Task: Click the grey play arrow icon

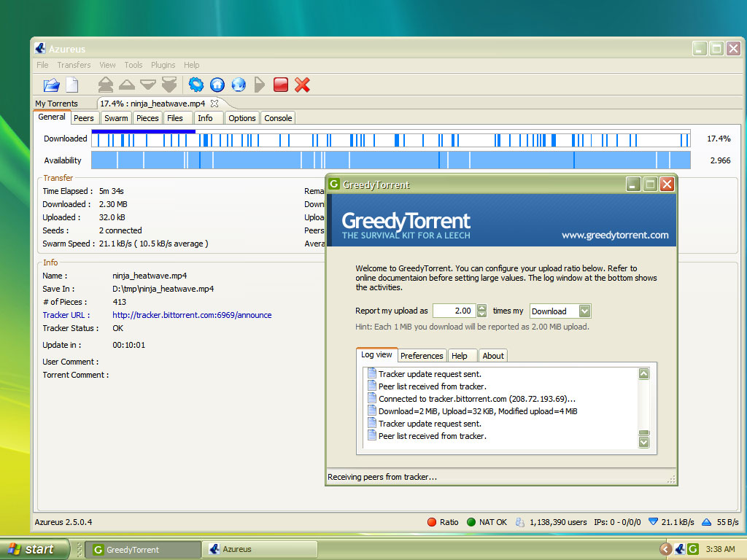Action: click(x=260, y=85)
